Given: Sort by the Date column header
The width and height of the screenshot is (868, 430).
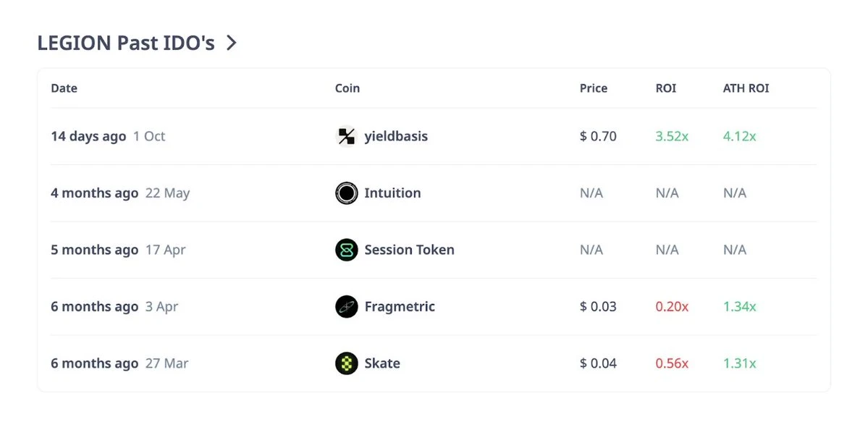Looking at the screenshot, I should pos(64,88).
